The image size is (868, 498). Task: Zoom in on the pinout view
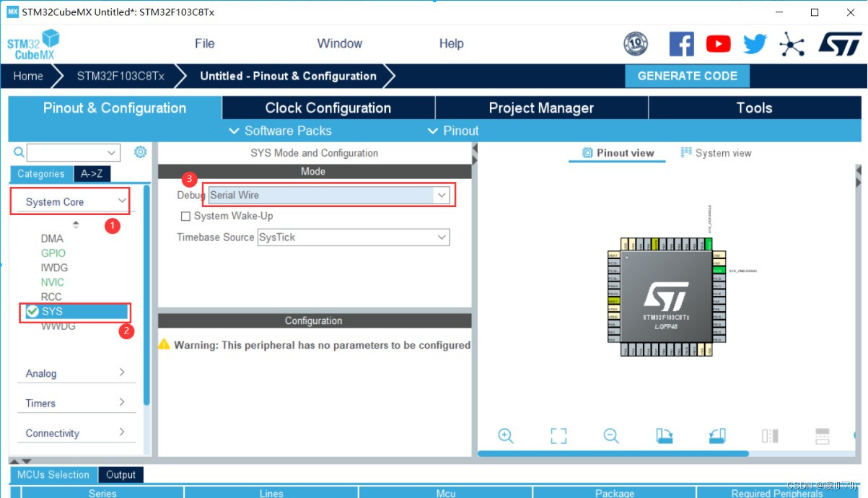pyautogui.click(x=506, y=436)
